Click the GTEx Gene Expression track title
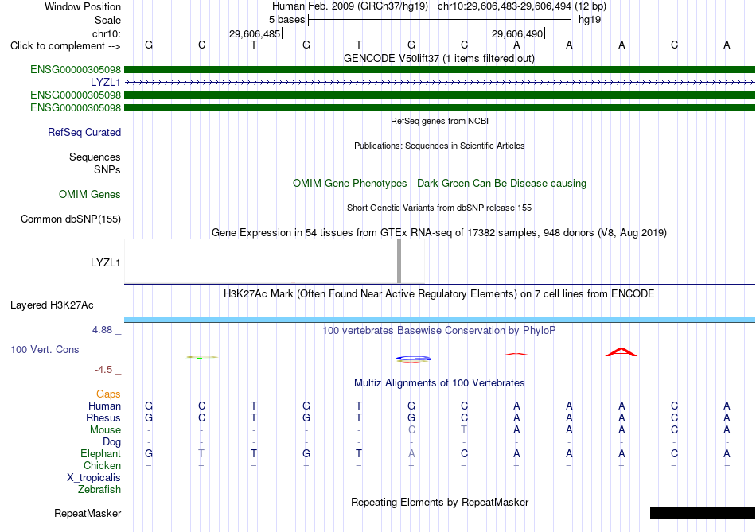 pos(439,233)
